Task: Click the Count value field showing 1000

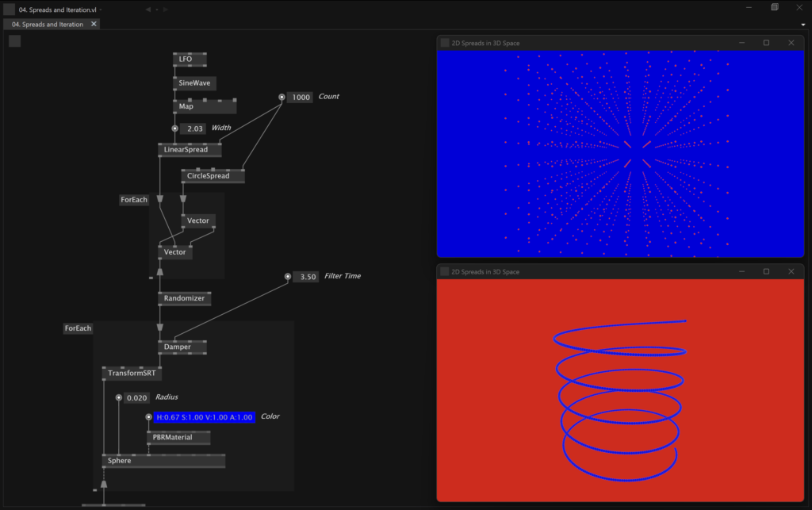Action: (301, 97)
